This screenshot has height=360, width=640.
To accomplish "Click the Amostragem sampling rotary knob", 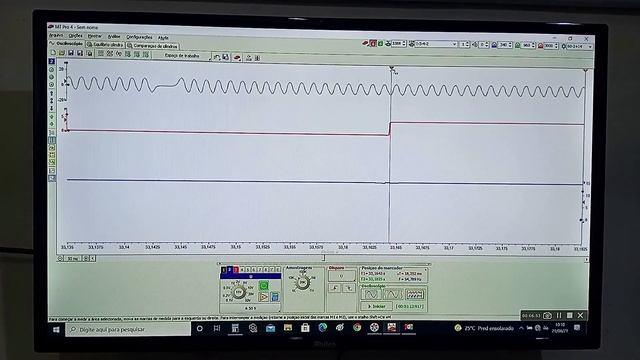I will pos(302,282).
